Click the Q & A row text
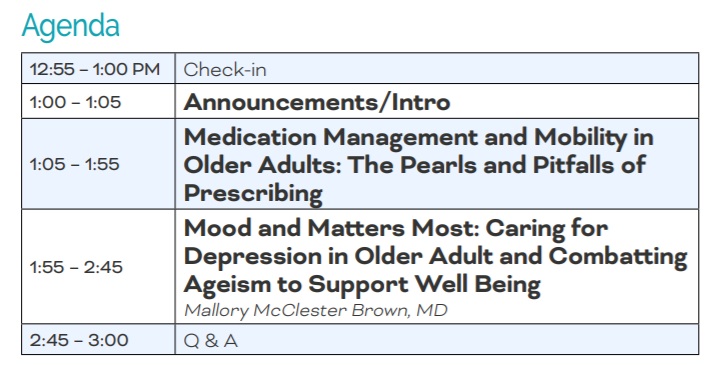The width and height of the screenshot is (717, 366). click(x=211, y=341)
